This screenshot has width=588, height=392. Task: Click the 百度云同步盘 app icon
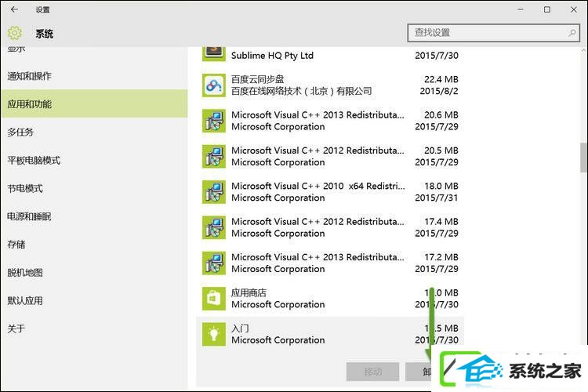click(x=214, y=85)
